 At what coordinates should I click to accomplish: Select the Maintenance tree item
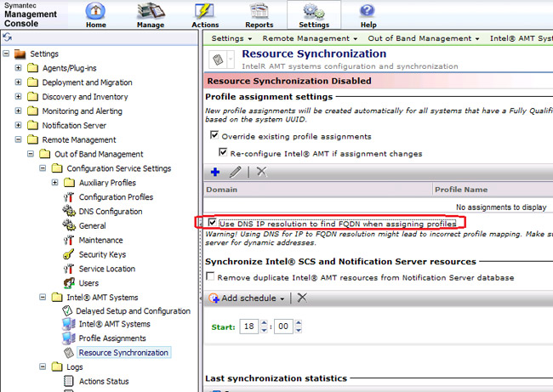pos(101,240)
